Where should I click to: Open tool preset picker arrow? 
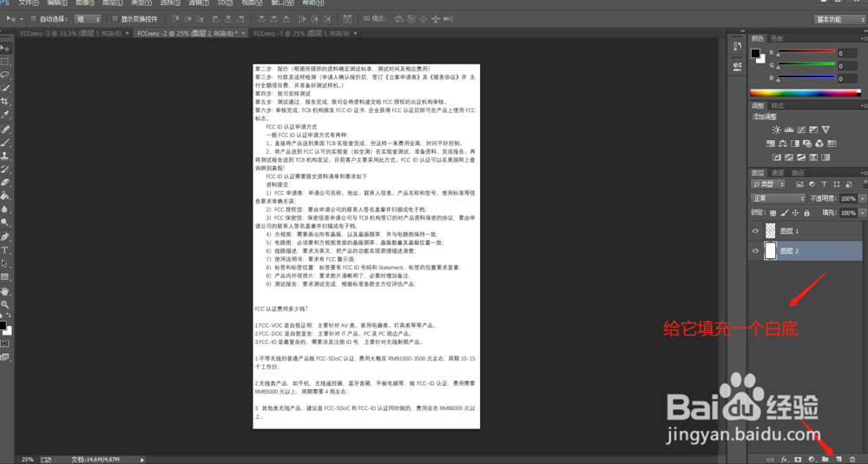click(22, 19)
